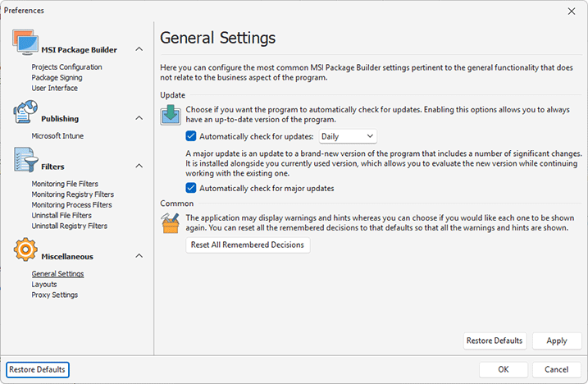Click the Apply button

click(x=556, y=341)
